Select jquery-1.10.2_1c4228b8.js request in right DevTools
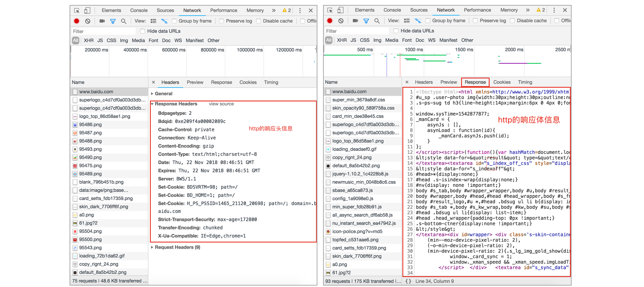The width and height of the screenshot is (644, 287). pos(363,174)
